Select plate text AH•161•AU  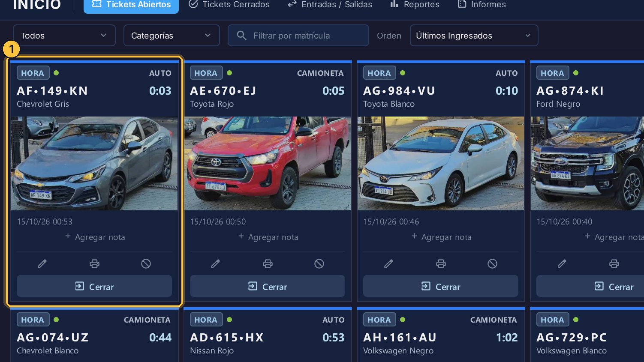(x=400, y=338)
